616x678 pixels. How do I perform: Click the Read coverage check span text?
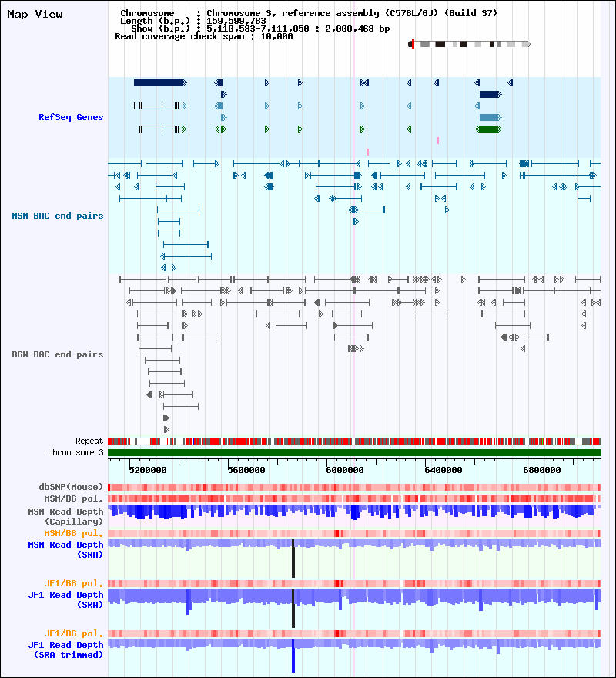pyautogui.click(x=203, y=36)
